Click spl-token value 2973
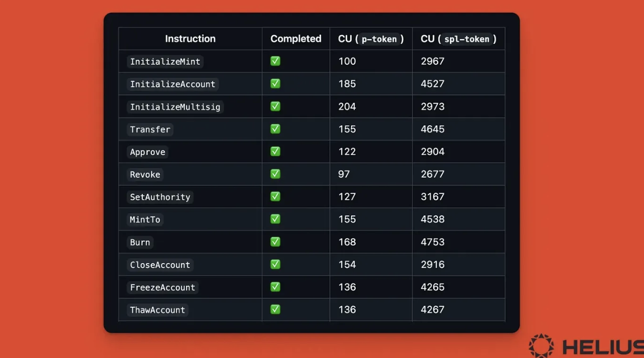Viewport: 644px width, 358px height. click(x=433, y=107)
